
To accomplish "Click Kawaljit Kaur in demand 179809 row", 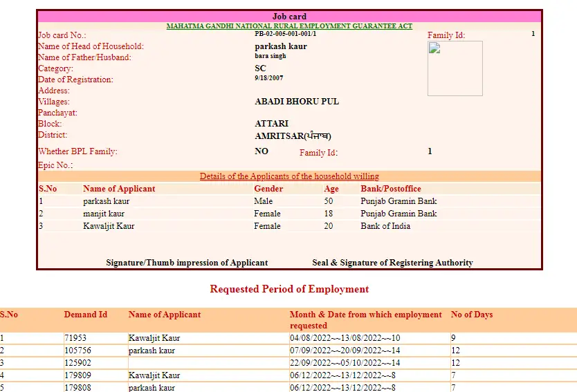I will 154,375.
